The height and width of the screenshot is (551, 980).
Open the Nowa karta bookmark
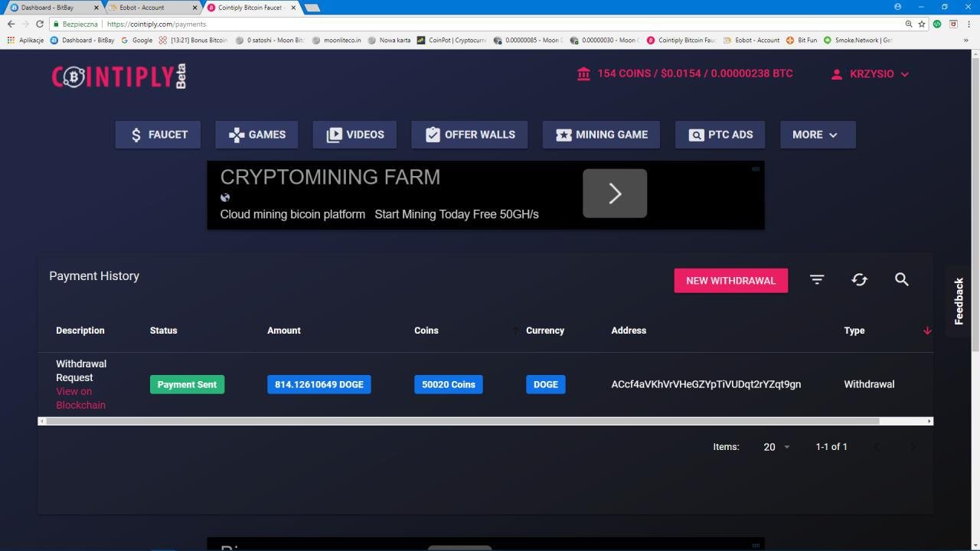[x=389, y=40]
